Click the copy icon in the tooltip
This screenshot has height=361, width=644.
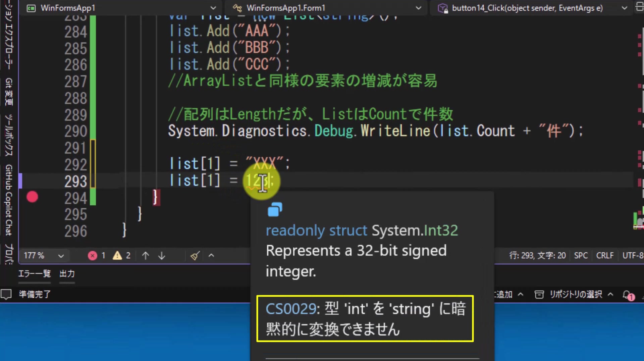275,210
